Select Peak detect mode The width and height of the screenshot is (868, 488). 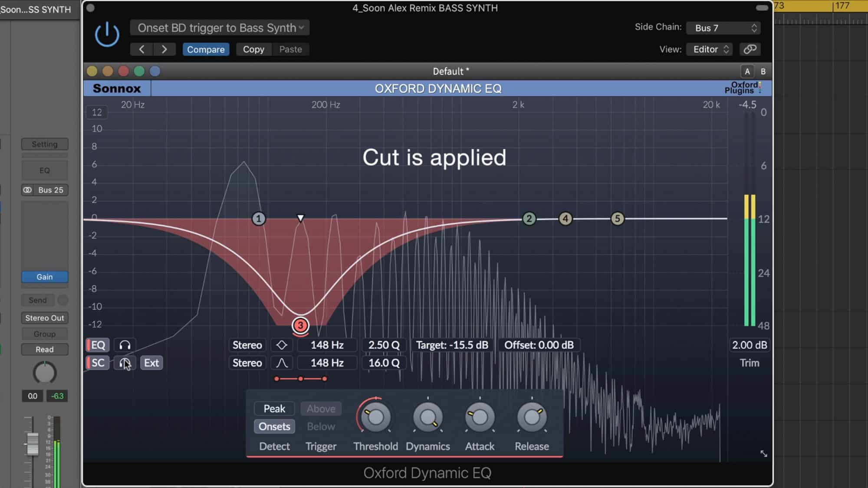point(274,409)
